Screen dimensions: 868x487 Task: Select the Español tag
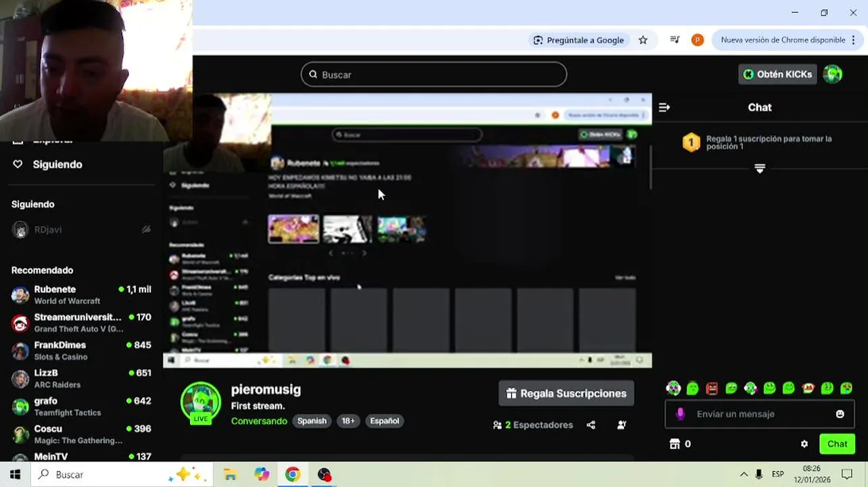pos(384,421)
